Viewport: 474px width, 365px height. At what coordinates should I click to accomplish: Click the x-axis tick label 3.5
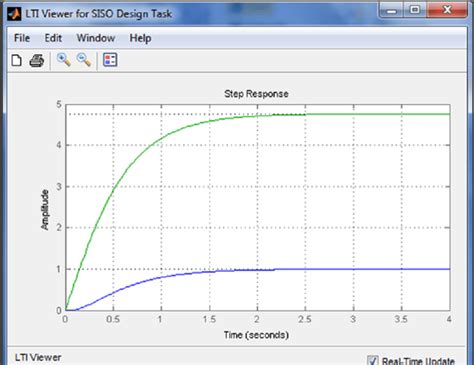tap(401, 319)
